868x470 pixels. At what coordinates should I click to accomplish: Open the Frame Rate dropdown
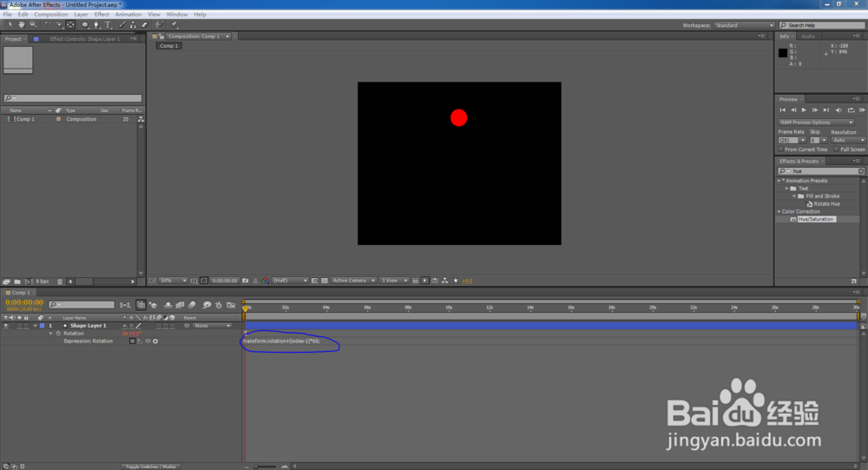coord(803,140)
